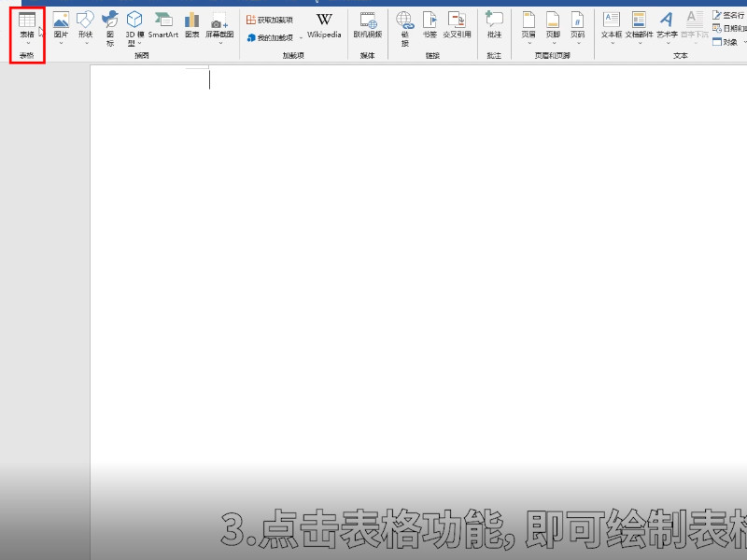Click the 我的加载项 add-ins button
The height and width of the screenshot is (560, 747).
click(270, 37)
